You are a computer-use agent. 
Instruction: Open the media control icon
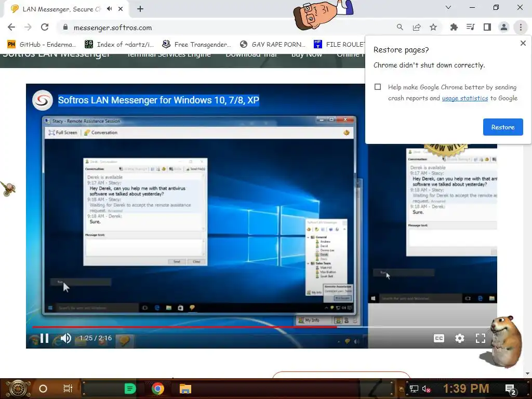[470, 27]
